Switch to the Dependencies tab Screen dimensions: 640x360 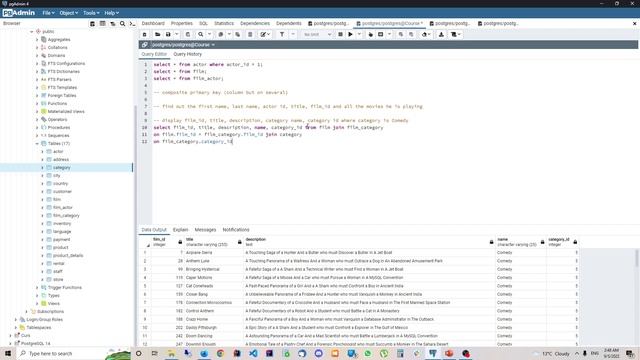[x=255, y=24]
